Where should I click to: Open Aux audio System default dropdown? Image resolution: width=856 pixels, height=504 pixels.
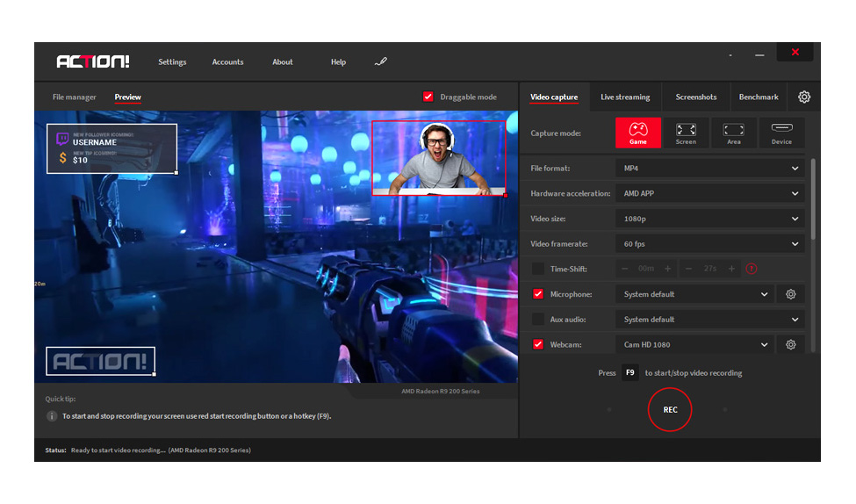[x=709, y=320]
